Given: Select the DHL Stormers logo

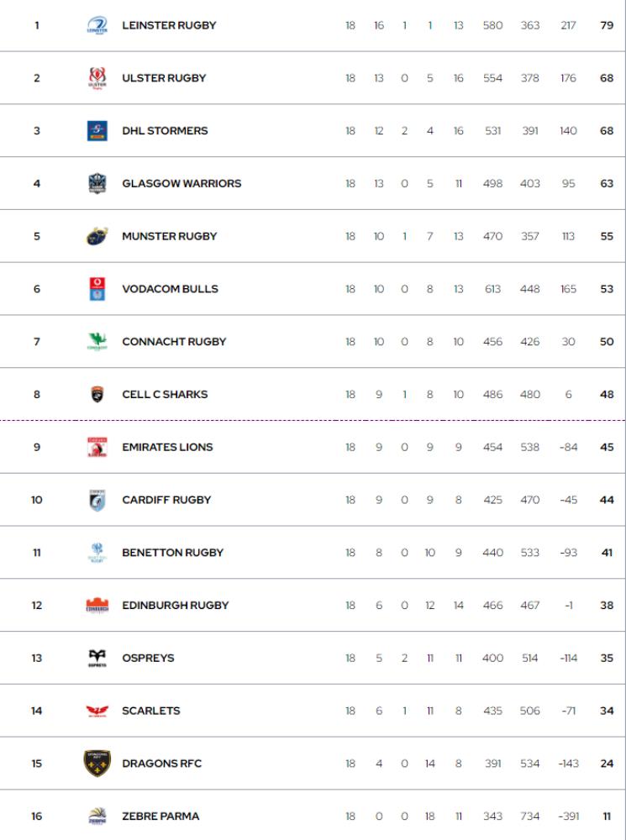Looking at the screenshot, I should coord(97,131).
